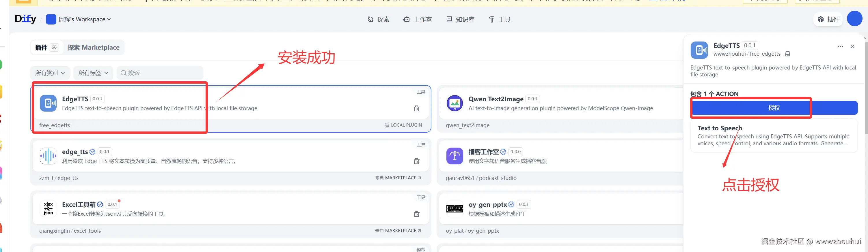Click the zzm_t / edge_tts author text
Screen dimensions: 868x252
59,178
